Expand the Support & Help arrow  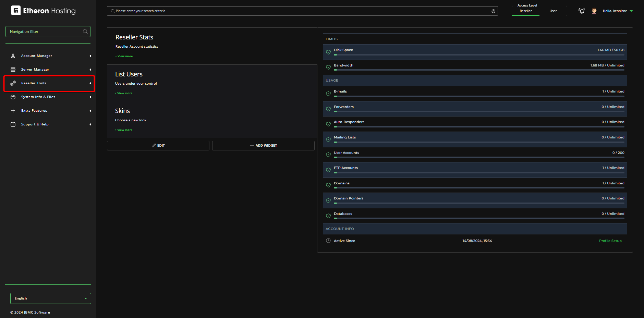(x=90, y=124)
